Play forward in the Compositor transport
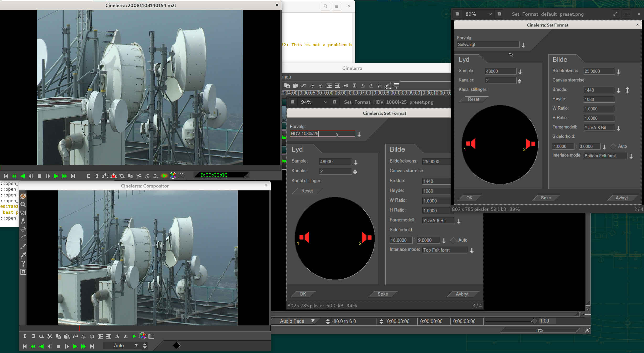The image size is (644, 353). point(75,346)
